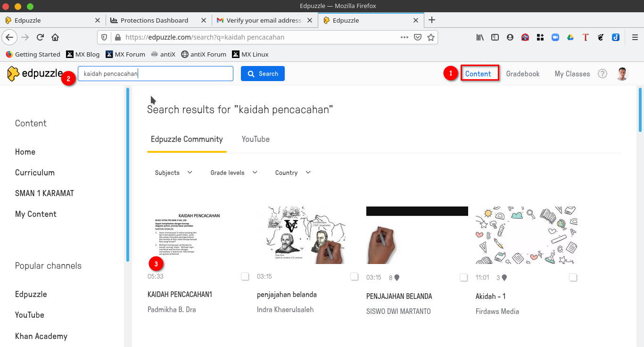This screenshot has width=644, height=347.
Task: Click the Edpuzzle logo in the header
Action: click(35, 74)
